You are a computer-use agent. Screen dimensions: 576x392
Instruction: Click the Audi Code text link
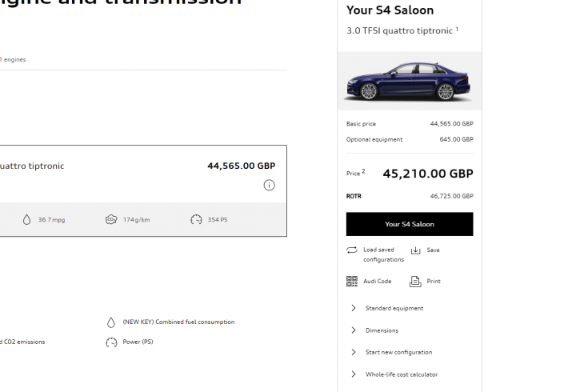(378, 282)
